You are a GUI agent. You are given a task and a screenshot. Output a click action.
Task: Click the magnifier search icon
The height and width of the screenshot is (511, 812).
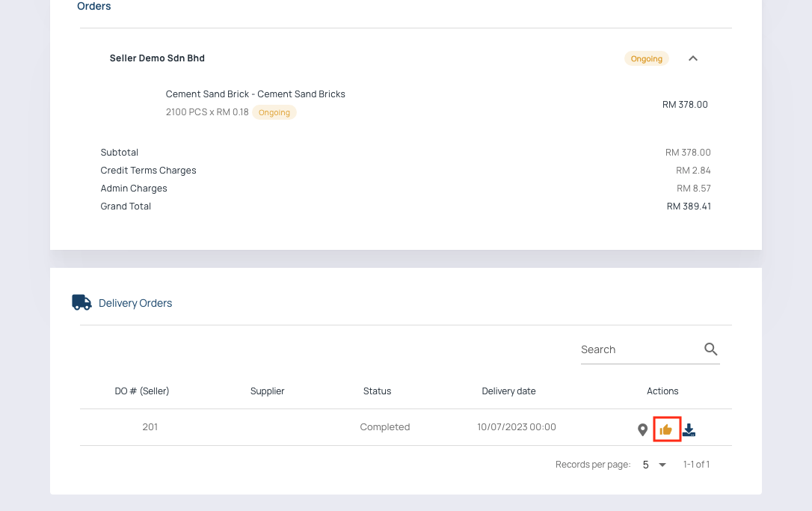click(x=710, y=349)
